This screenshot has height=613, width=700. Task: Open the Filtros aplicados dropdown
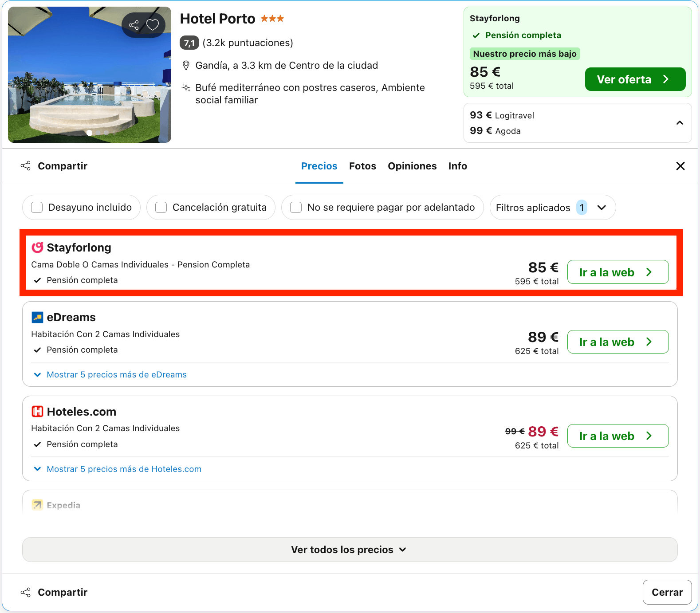point(553,208)
